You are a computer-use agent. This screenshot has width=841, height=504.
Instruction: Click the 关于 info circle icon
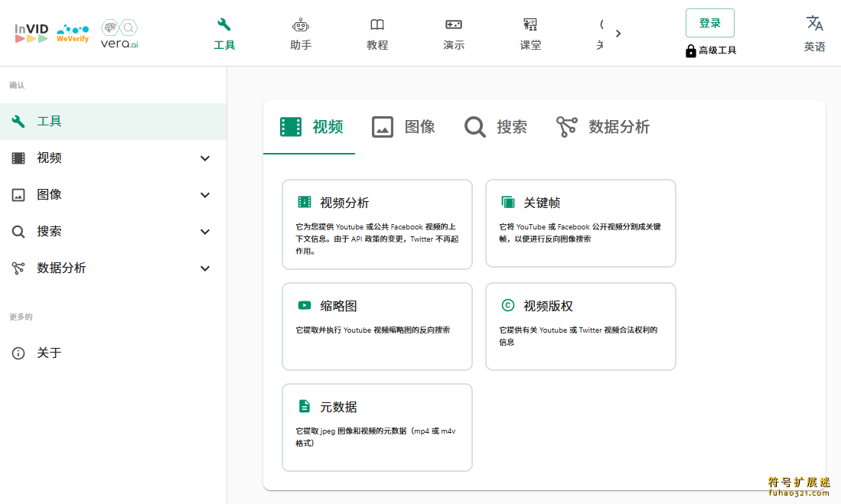pyautogui.click(x=18, y=353)
